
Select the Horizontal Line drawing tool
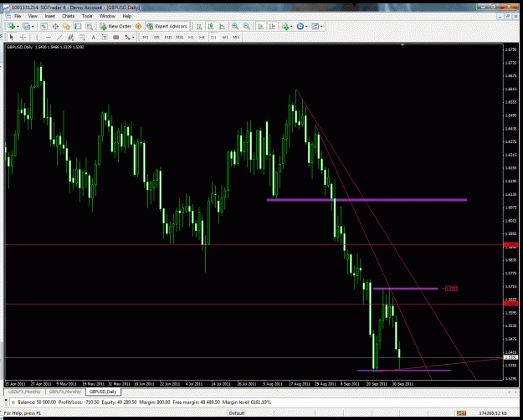(x=48, y=38)
